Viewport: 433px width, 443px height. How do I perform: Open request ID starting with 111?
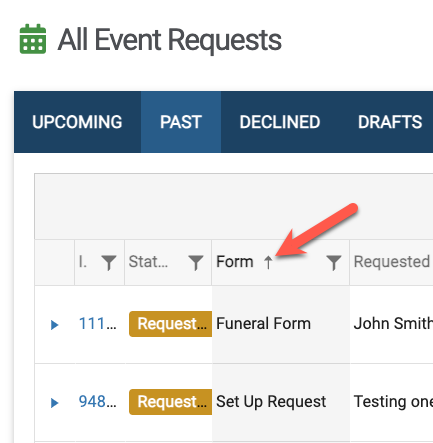point(97,324)
